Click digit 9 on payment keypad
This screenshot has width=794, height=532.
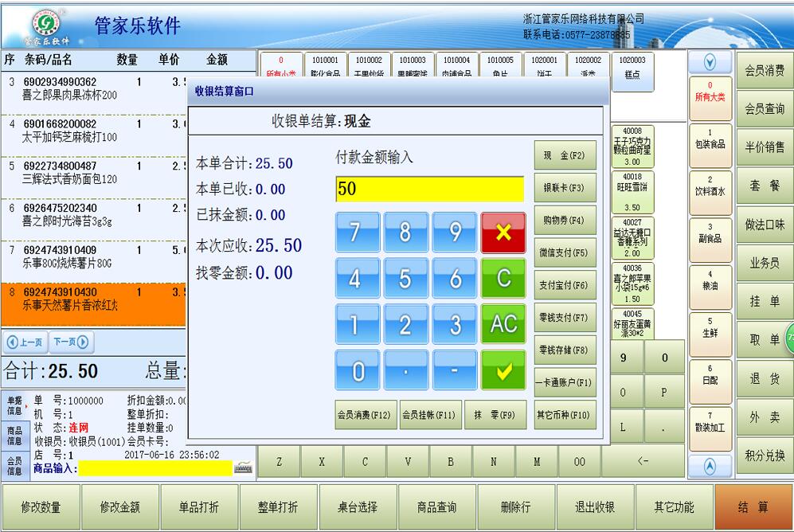coord(455,233)
